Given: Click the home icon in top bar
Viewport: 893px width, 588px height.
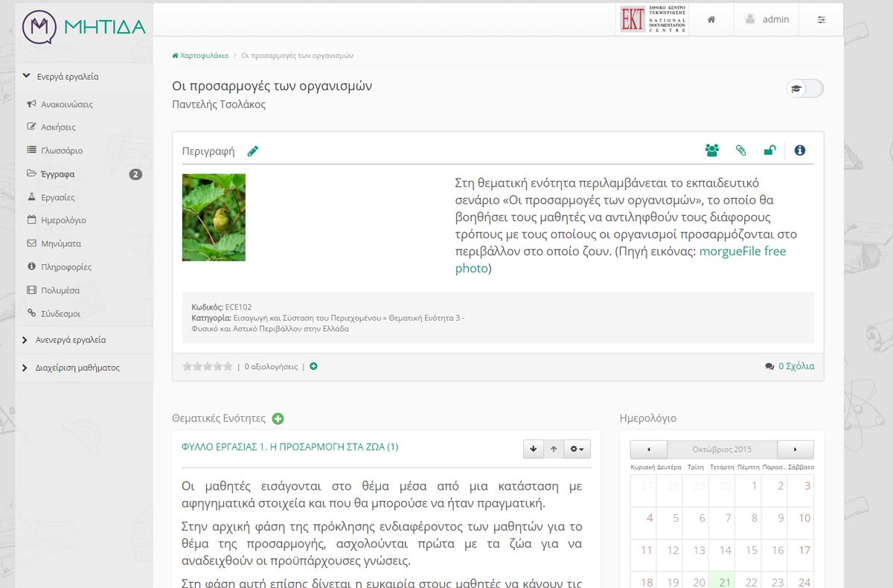Looking at the screenshot, I should tap(711, 19).
